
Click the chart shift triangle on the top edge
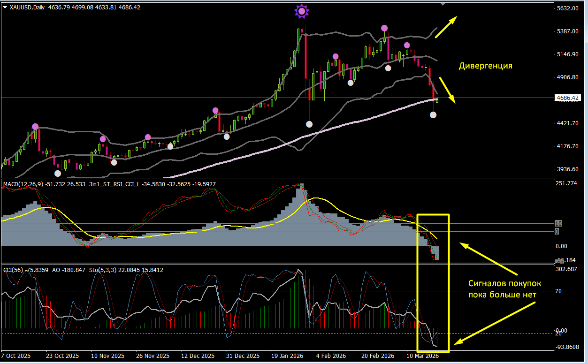(x=442, y=4)
